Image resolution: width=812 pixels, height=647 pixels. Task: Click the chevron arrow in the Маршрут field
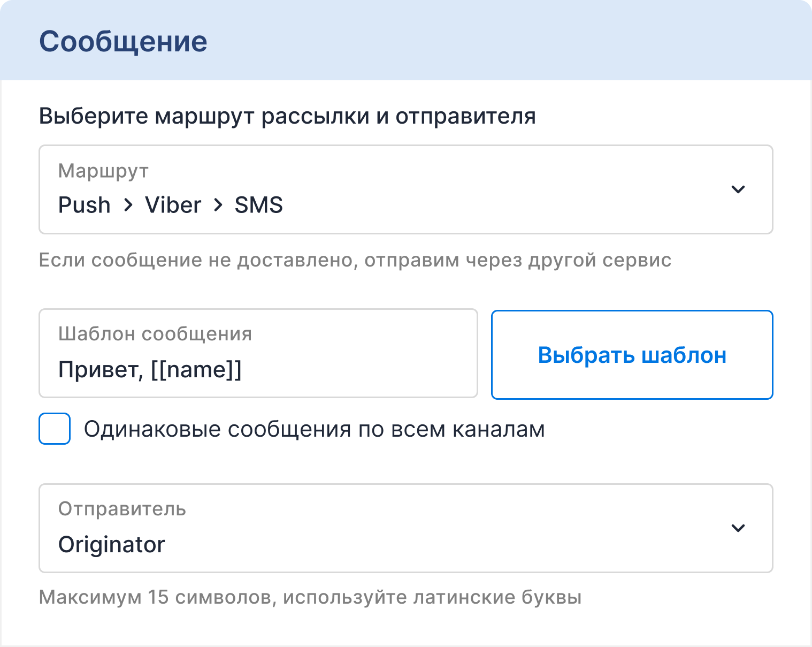738,189
